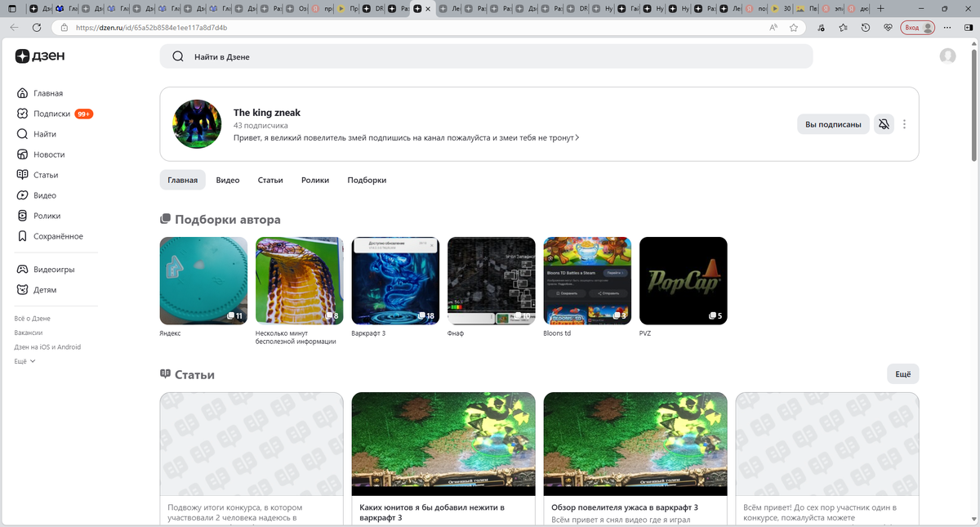The width and height of the screenshot is (980, 527).
Task: Click the Дзен user profile avatar
Action: [x=947, y=56]
